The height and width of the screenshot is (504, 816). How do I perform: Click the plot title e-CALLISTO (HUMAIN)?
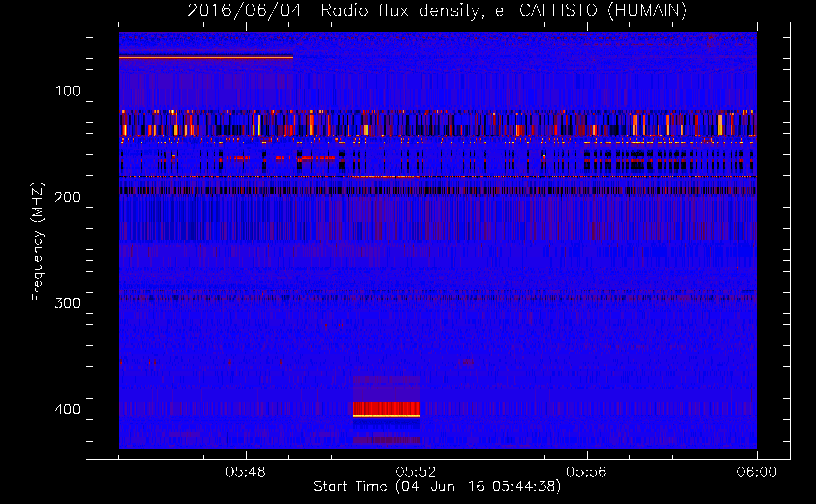[x=591, y=10]
